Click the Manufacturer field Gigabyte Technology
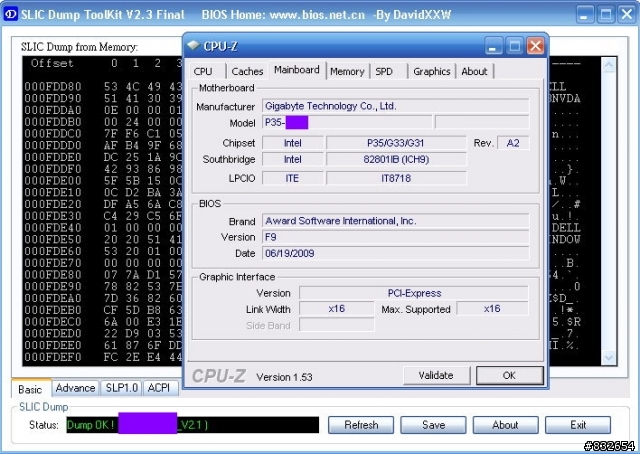The image size is (640, 454). (x=396, y=106)
